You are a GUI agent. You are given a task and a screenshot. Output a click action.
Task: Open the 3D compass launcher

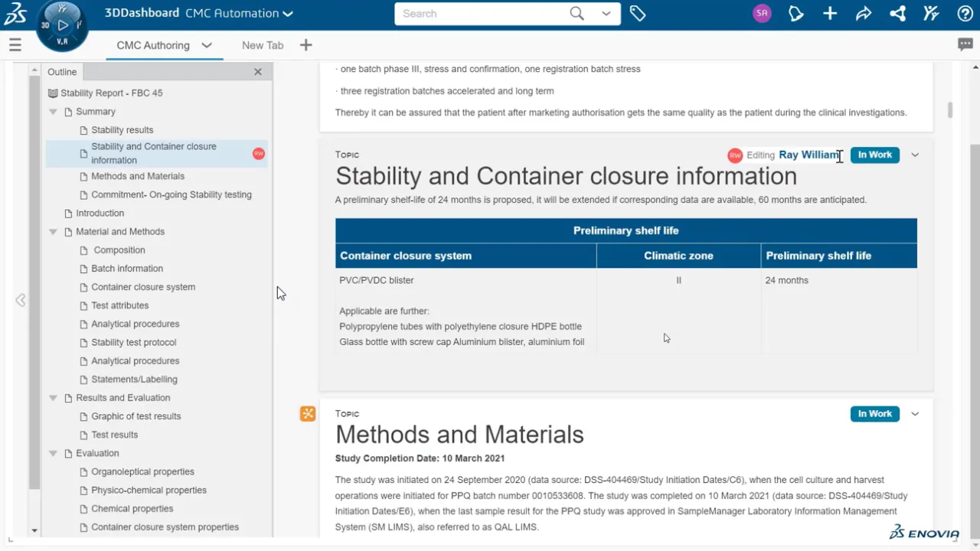click(62, 25)
